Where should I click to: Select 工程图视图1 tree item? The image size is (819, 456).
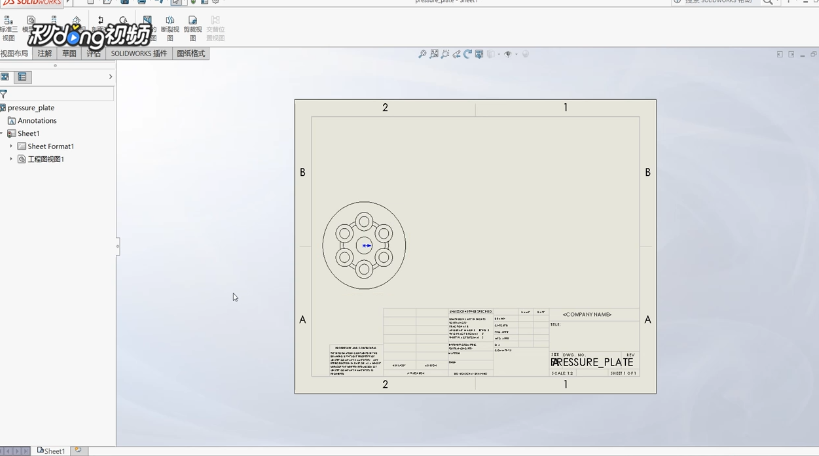[45, 159]
